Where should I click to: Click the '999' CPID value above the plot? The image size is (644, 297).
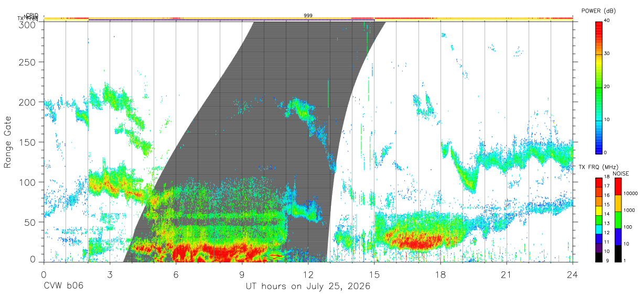click(x=308, y=16)
